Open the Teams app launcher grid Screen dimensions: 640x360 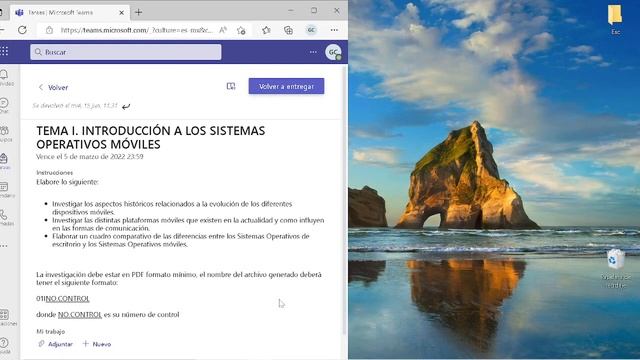tap(4, 51)
